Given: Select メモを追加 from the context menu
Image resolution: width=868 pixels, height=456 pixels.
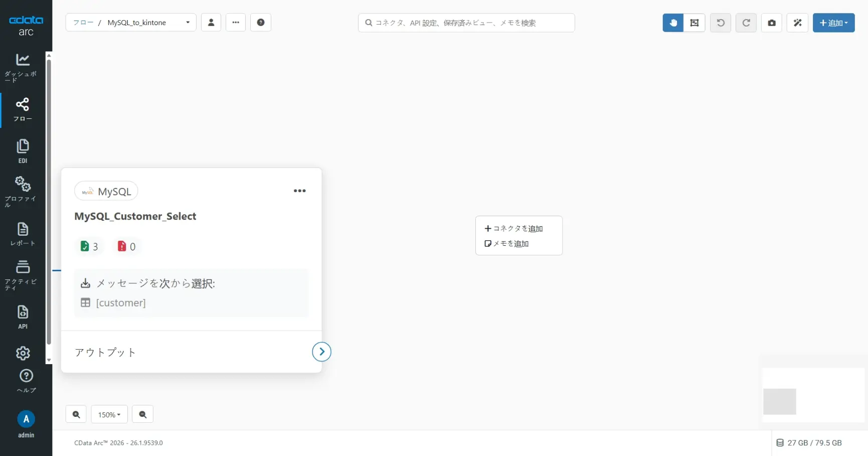Looking at the screenshot, I should click(x=507, y=243).
